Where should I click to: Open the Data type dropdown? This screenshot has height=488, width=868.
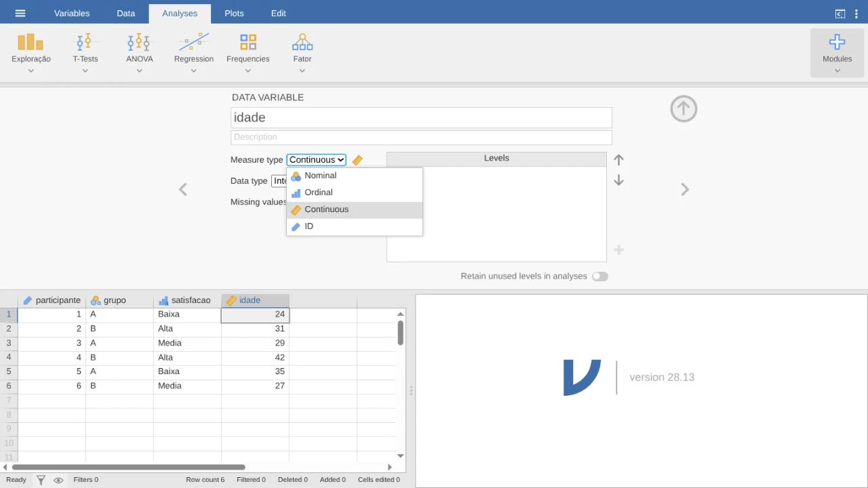[279, 181]
